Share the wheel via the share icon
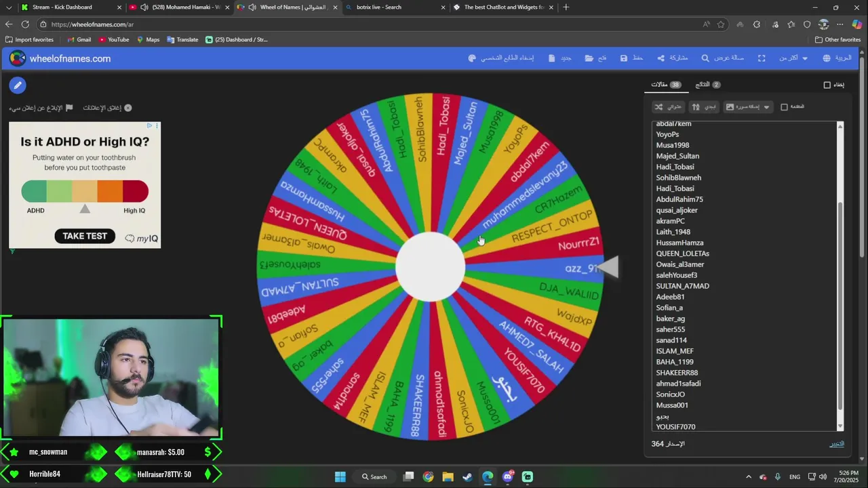 [x=672, y=58]
